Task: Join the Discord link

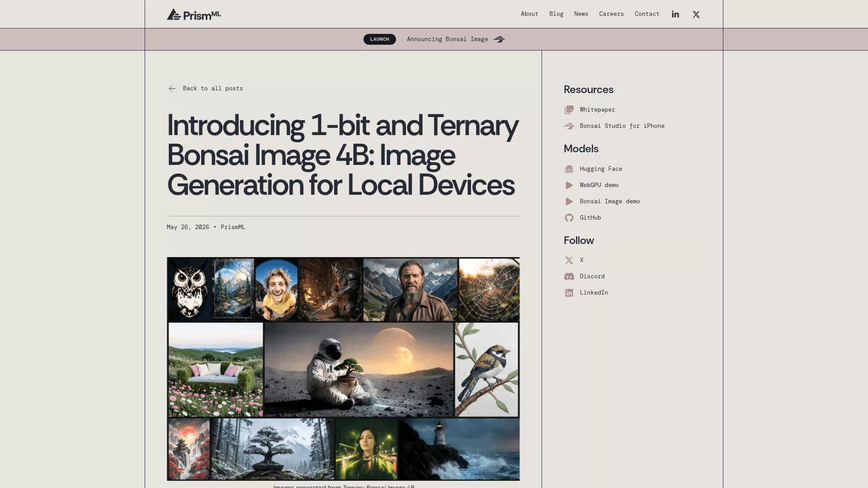Action: 592,277
